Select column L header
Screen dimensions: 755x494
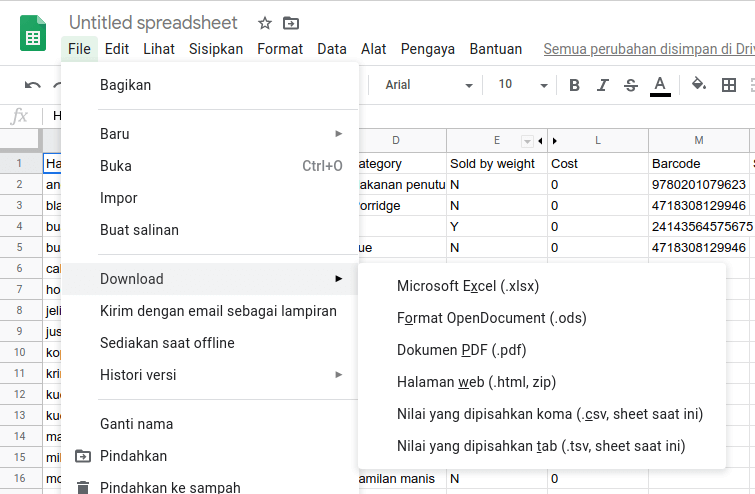tap(598, 141)
